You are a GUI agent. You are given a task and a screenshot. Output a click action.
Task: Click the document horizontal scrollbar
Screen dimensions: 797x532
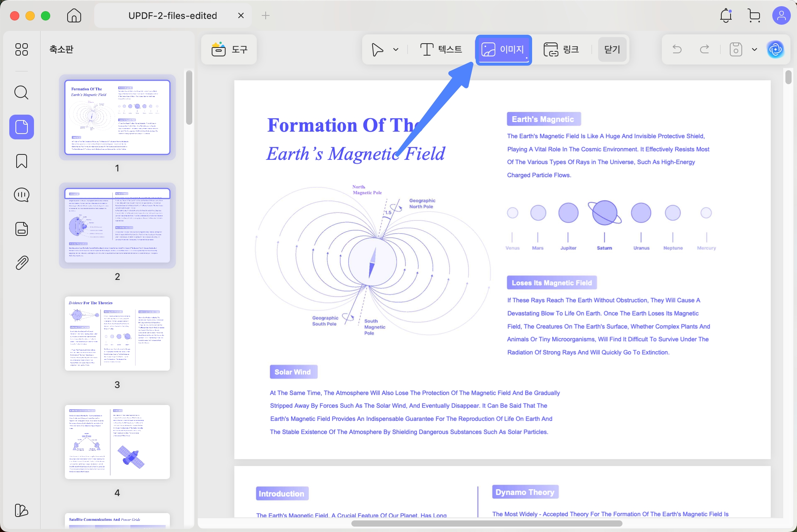[x=487, y=524]
